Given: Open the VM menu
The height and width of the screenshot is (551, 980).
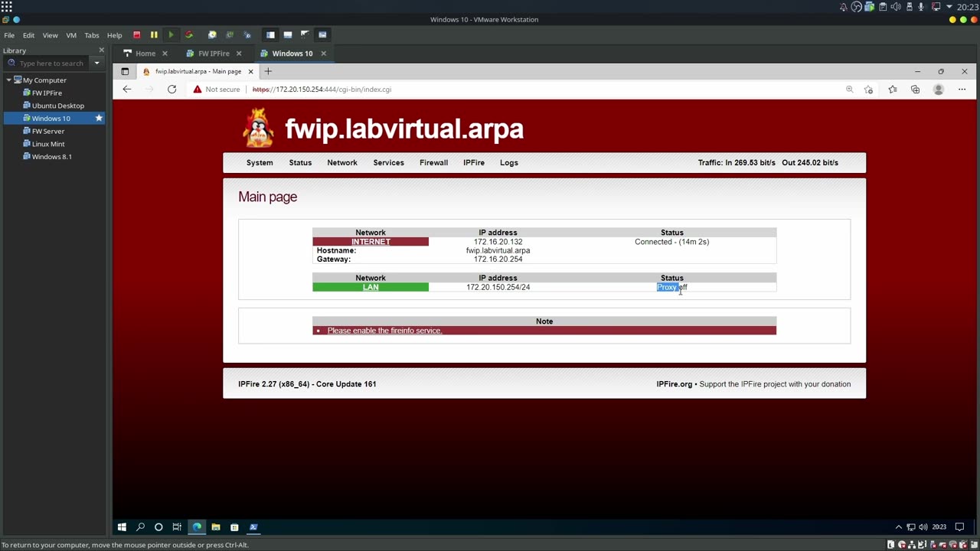Looking at the screenshot, I should point(71,35).
